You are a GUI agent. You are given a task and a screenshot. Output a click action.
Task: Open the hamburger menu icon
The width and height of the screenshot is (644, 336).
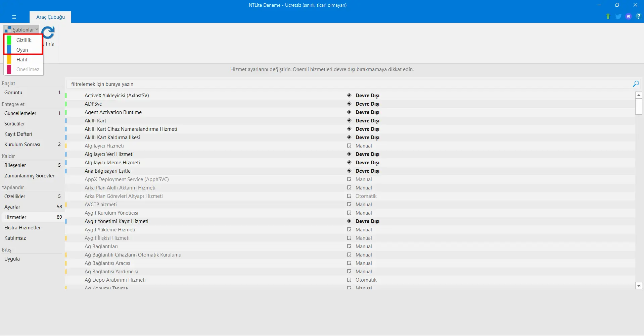point(14,17)
